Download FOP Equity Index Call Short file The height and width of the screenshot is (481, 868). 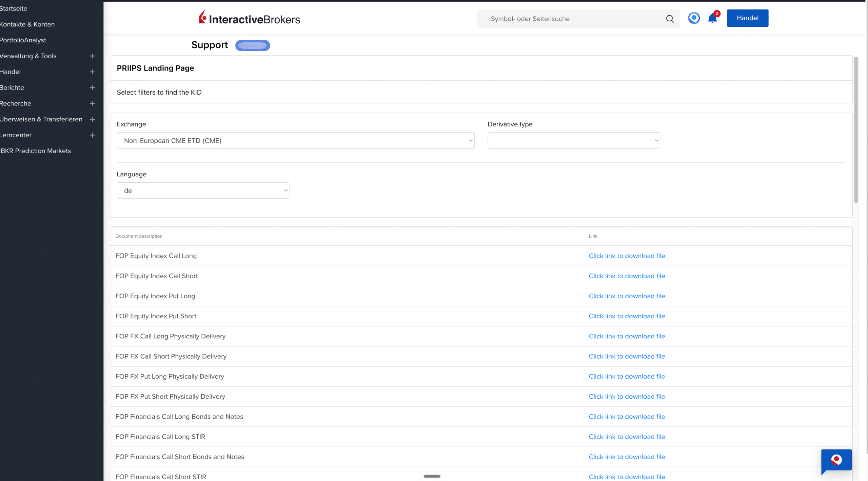[x=627, y=276]
